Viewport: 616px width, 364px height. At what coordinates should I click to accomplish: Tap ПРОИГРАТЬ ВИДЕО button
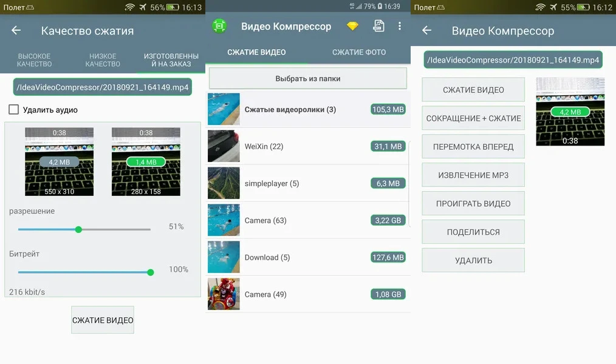[473, 204]
